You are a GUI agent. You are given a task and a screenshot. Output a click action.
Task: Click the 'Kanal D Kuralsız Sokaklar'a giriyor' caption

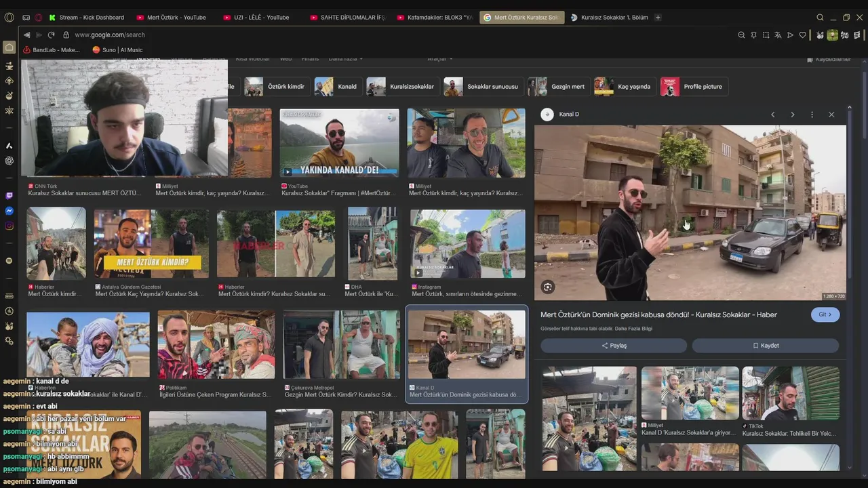tap(688, 433)
